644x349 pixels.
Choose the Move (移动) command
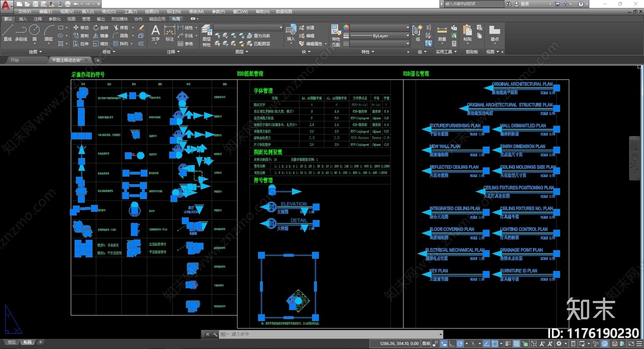(x=81, y=28)
